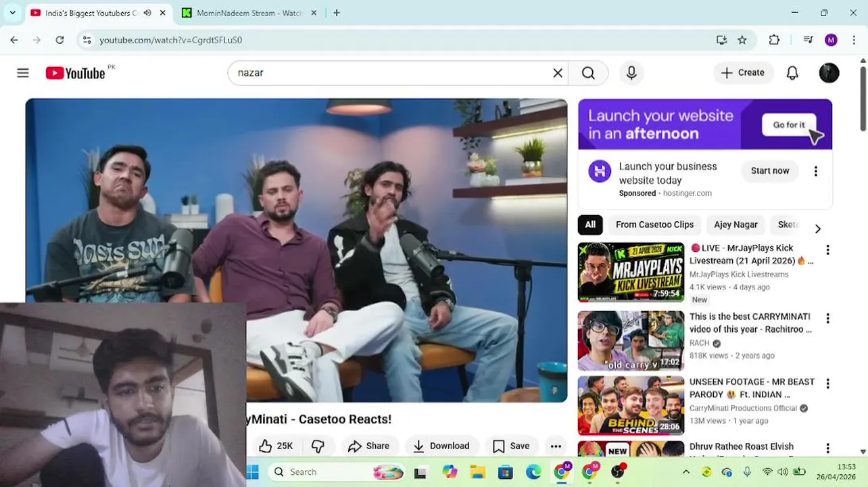Open the Windows Start menu
This screenshot has width=868, height=487.
point(253,472)
